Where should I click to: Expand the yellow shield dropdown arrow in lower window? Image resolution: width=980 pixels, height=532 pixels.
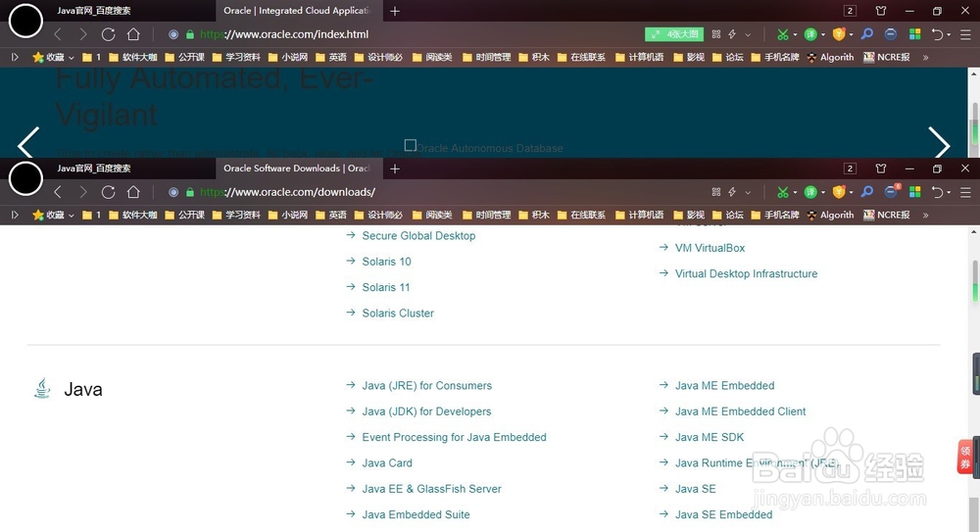[852, 193]
